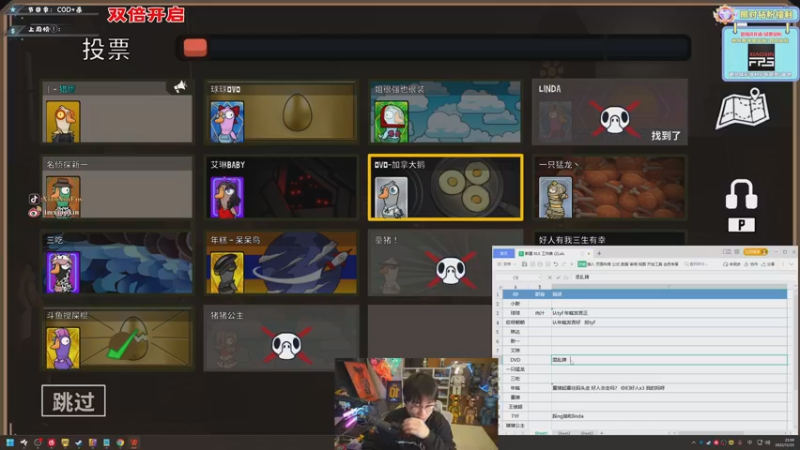Click the formula bar input field
The image size is (800, 450).
(684, 277)
